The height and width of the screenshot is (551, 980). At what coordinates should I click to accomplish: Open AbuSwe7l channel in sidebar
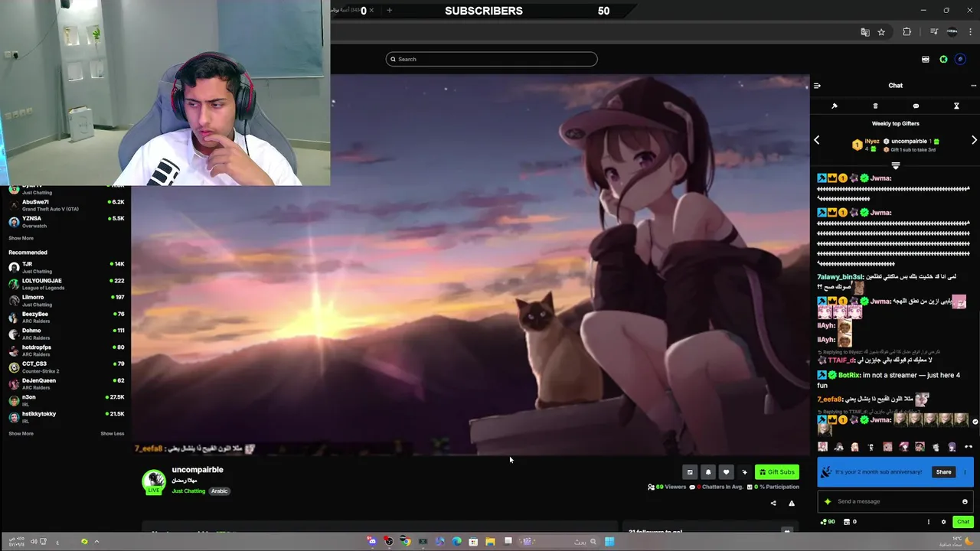(x=66, y=205)
